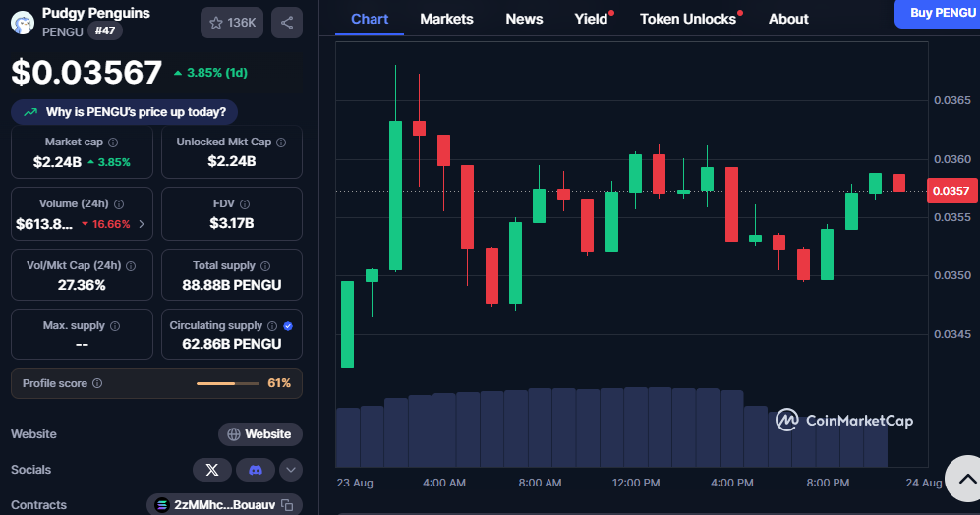
Task: Click the verified circulating supply badge
Action: click(288, 326)
